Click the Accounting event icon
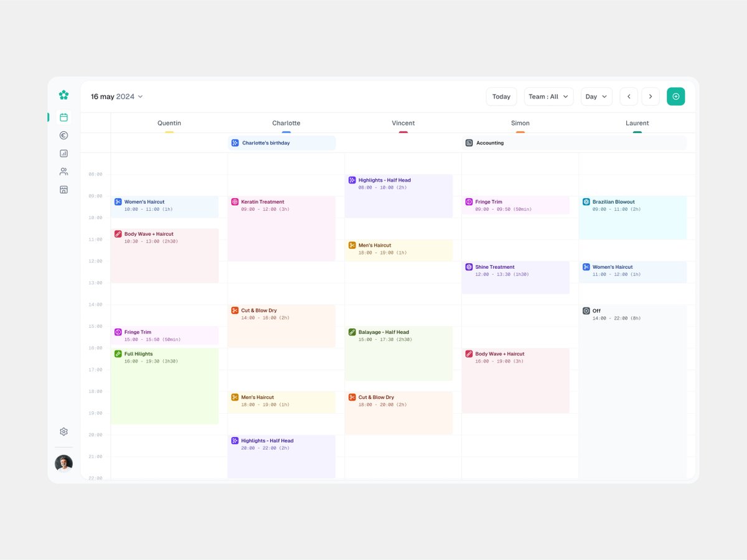This screenshot has height=560, width=747. tap(469, 142)
